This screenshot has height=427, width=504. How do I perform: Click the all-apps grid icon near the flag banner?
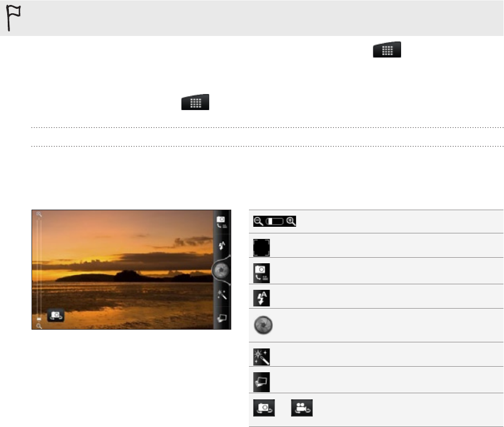[387, 50]
